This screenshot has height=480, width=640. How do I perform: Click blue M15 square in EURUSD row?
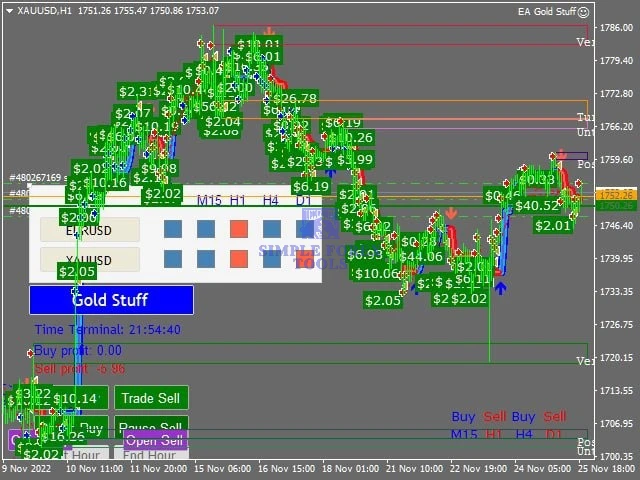point(206,229)
